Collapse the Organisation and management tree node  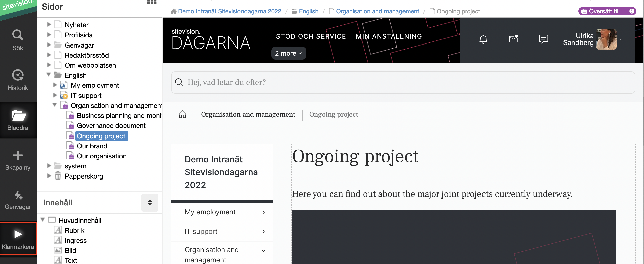click(55, 105)
